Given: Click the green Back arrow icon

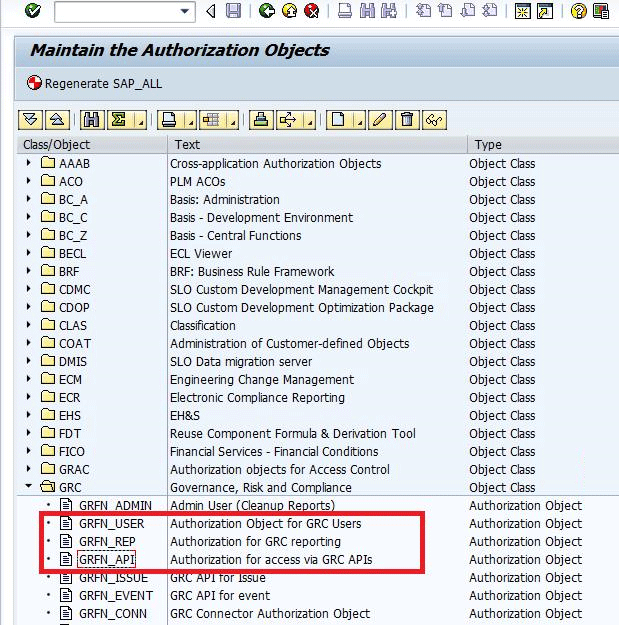Looking at the screenshot, I should pos(267,11).
